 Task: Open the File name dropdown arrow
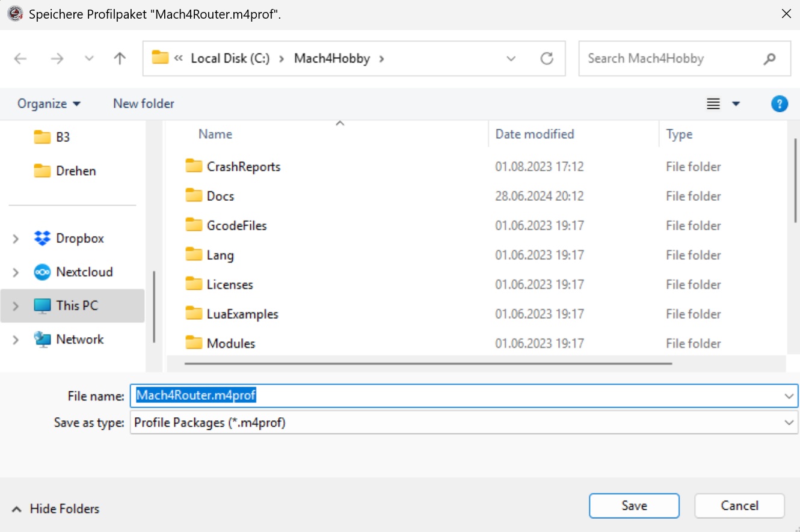[789, 396]
